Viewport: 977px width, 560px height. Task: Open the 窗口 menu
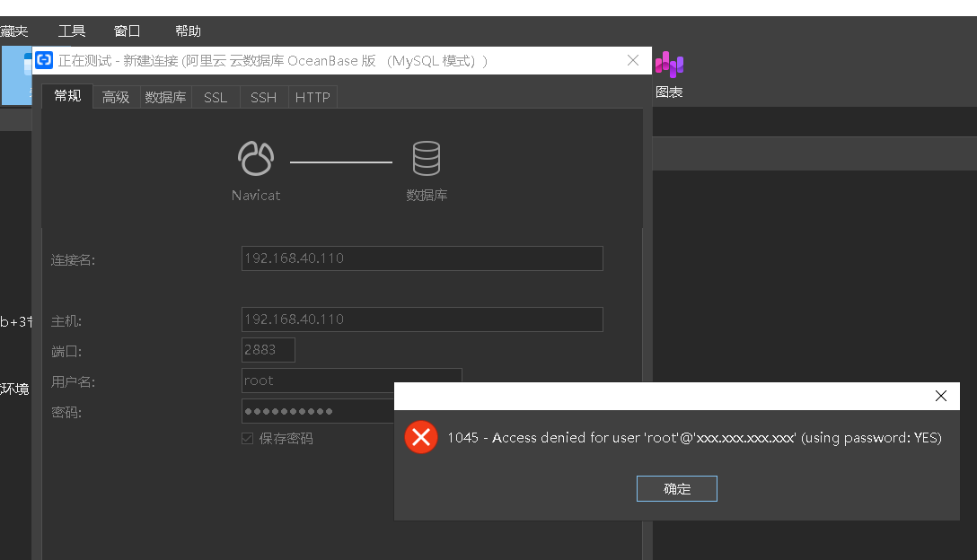[128, 31]
